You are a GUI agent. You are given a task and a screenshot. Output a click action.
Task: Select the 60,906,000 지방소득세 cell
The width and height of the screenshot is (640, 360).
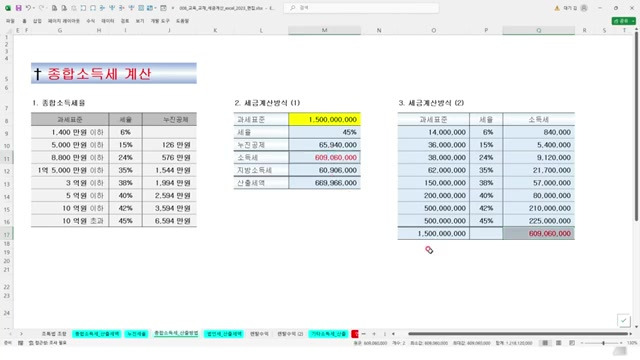pos(324,170)
